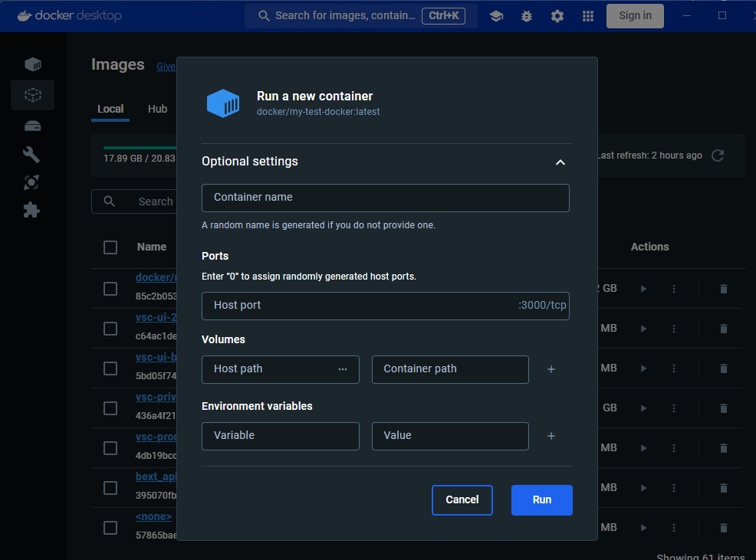
Task: Add another environment variable plus icon
Action: point(551,436)
